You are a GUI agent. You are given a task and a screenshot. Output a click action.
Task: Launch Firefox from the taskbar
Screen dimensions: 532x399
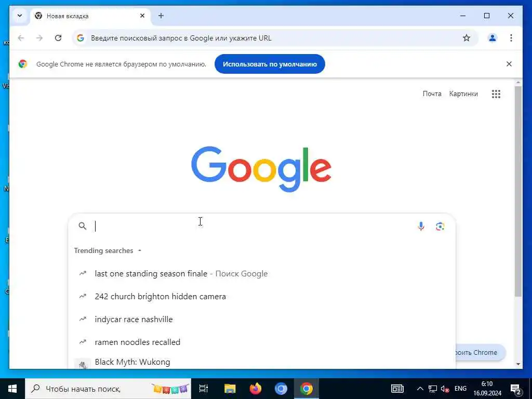click(256, 389)
